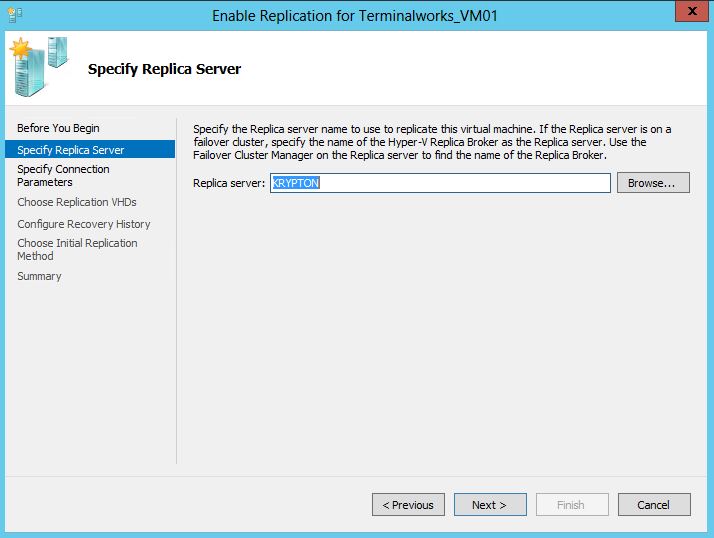Select Choose Initial Replication Method step
Viewport: 714px width, 538px height.
pos(77,249)
